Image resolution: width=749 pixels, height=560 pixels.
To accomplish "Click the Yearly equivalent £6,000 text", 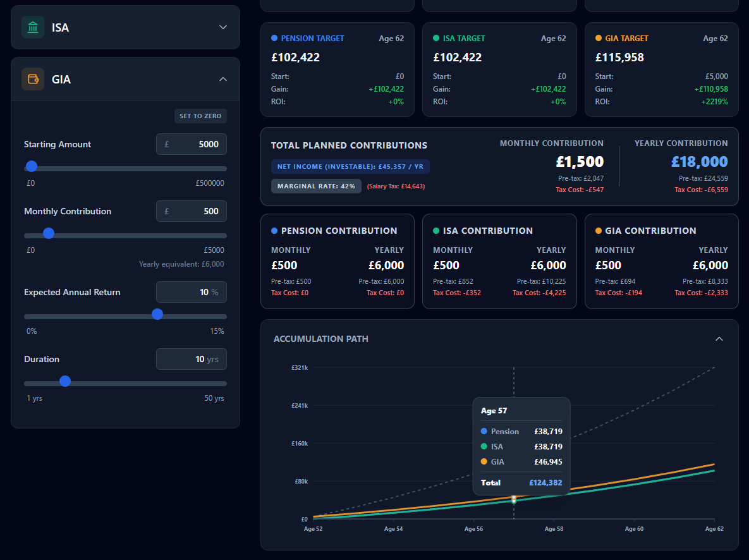I will coord(181,264).
